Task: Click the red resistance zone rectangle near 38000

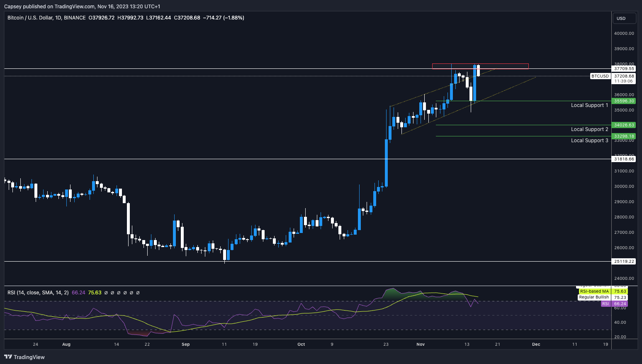Action: click(x=480, y=66)
